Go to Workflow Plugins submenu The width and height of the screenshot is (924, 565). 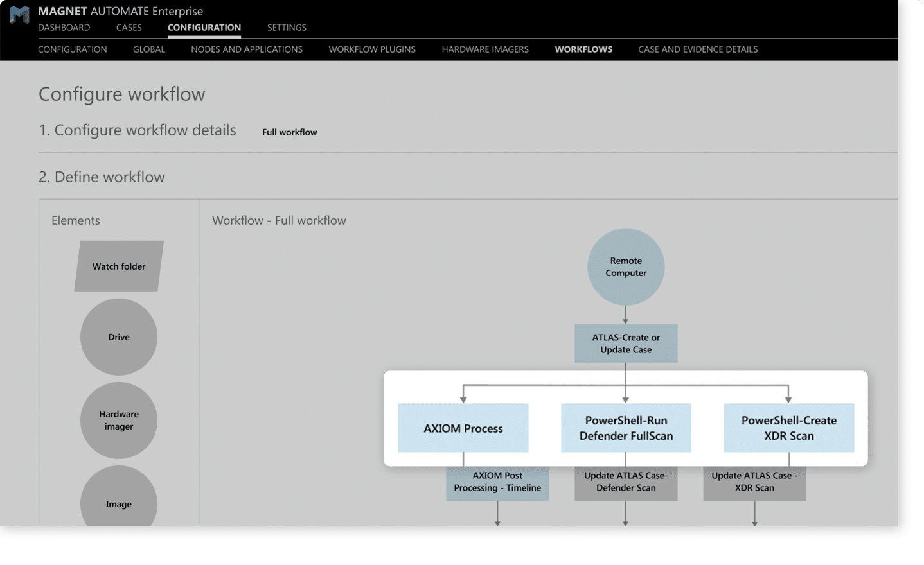pyautogui.click(x=372, y=49)
